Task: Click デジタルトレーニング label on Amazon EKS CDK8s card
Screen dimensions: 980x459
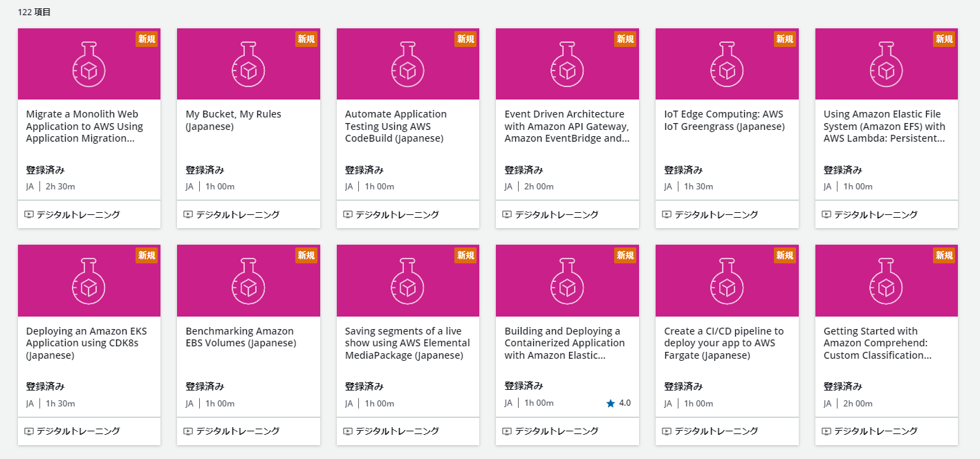Action: point(78,431)
